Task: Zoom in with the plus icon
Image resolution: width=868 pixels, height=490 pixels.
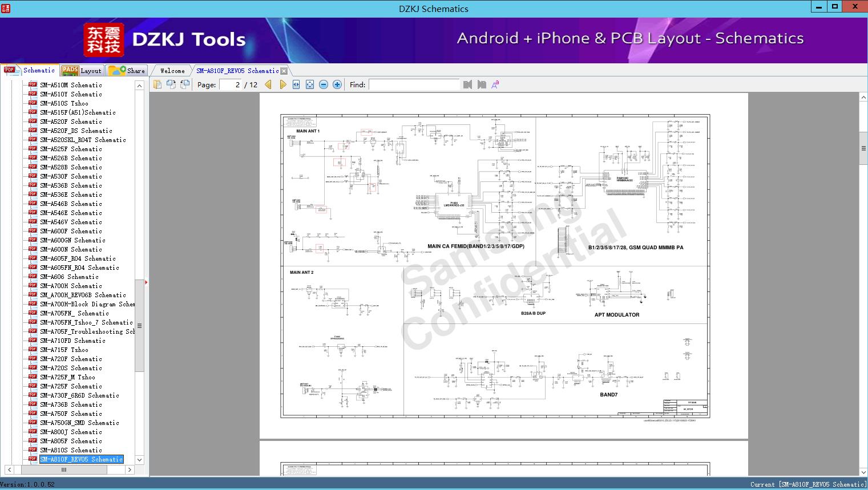Action: [337, 84]
